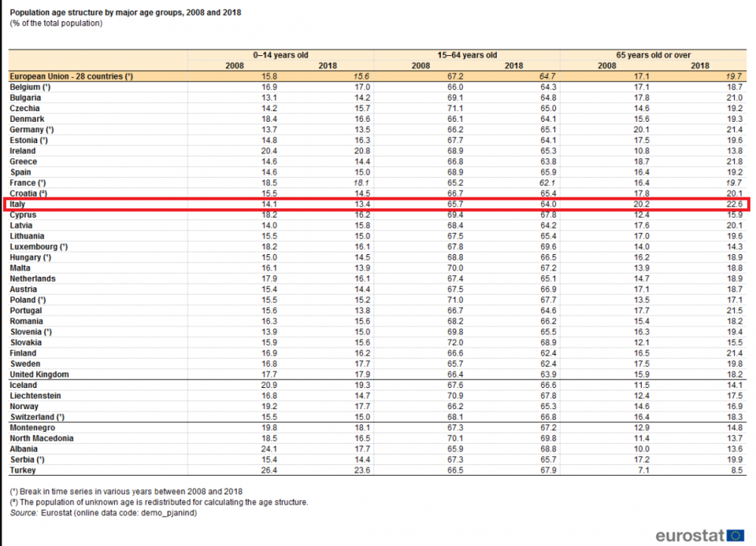Click the '% of the total population' subtitle
Viewport: 756px width, 546px height.
coord(56,23)
